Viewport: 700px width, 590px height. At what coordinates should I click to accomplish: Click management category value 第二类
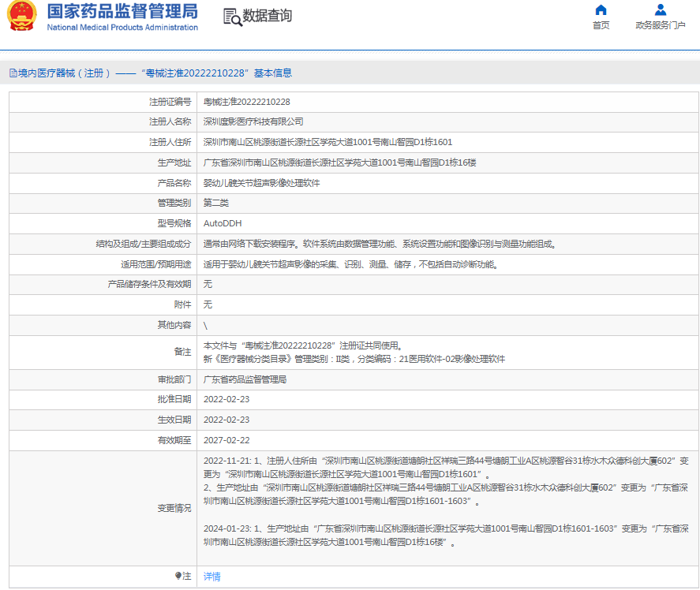click(x=216, y=203)
